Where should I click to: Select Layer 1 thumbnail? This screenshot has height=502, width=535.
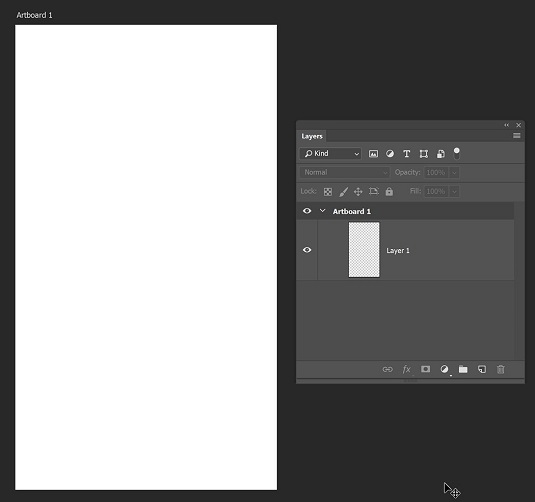click(x=364, y=250)
